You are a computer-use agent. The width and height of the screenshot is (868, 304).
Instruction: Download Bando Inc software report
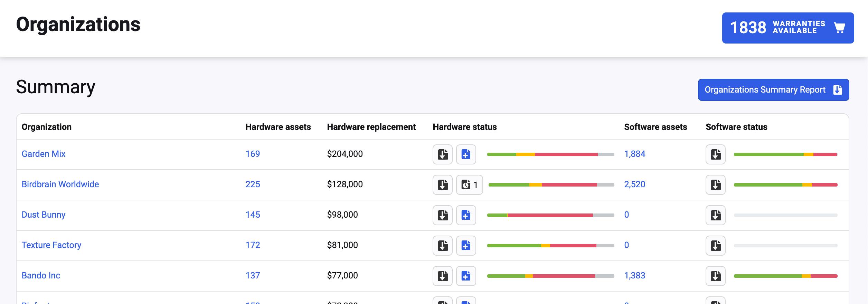pyautogui.click(x=716, y=276)
